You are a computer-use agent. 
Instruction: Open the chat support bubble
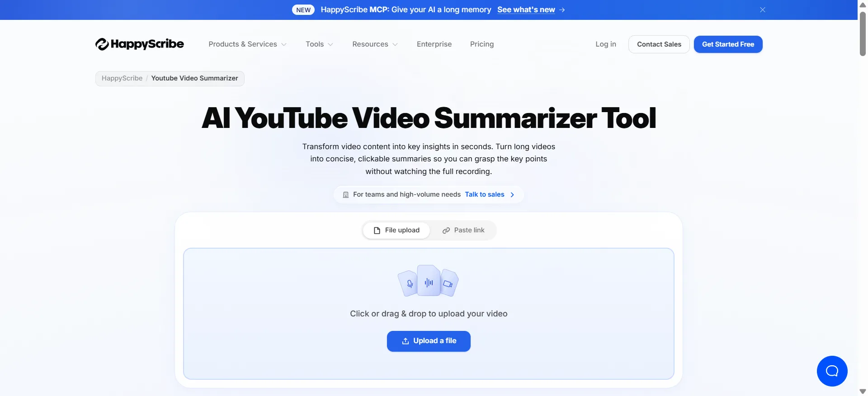click(832, 371)
